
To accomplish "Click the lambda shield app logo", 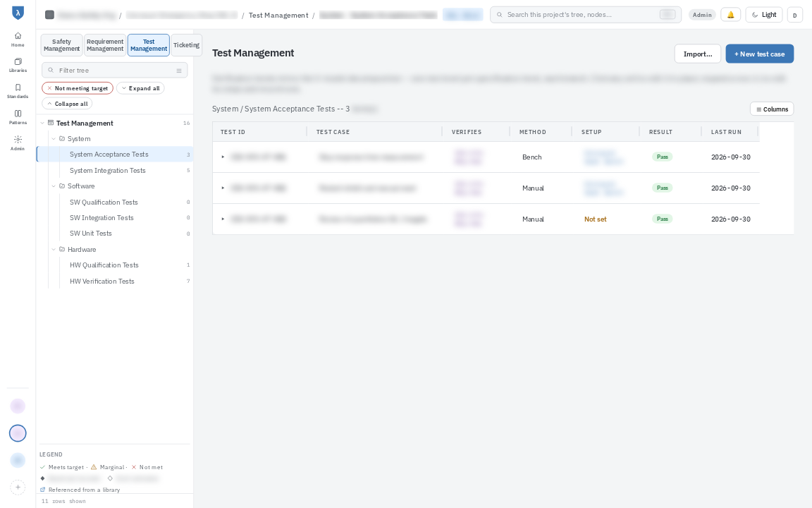I will coord(18,13).
